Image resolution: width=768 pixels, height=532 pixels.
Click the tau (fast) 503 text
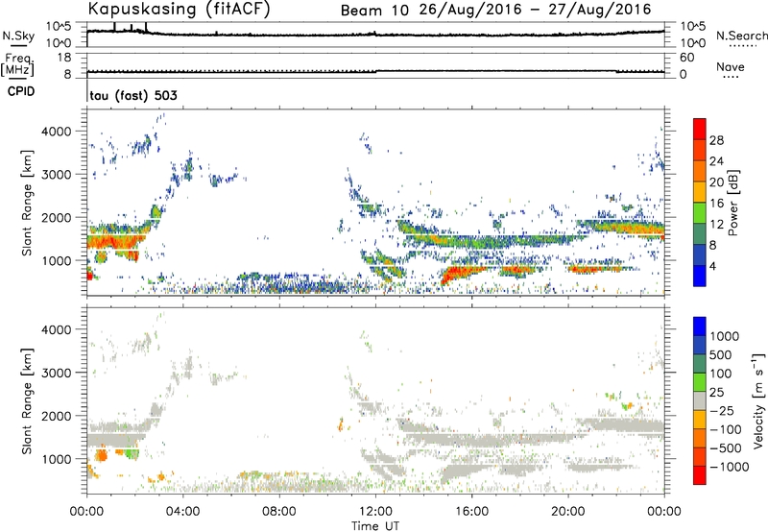point(133,95)
